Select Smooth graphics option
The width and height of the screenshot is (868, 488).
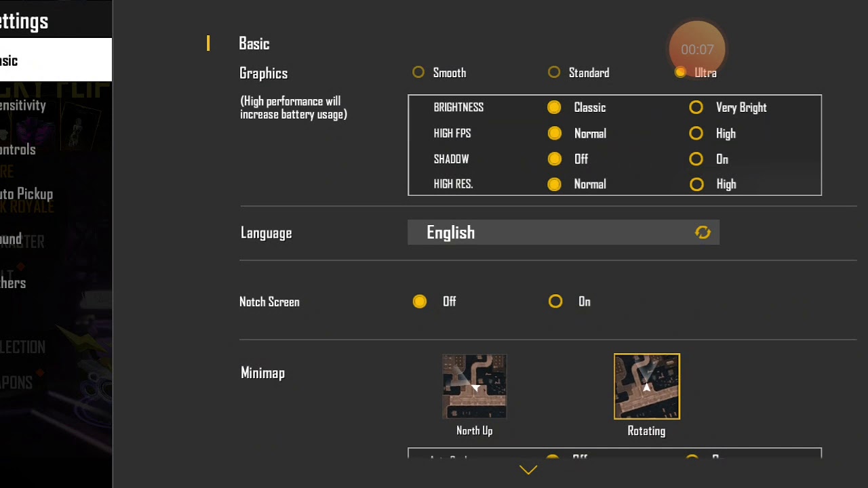[x=418, y=73]
